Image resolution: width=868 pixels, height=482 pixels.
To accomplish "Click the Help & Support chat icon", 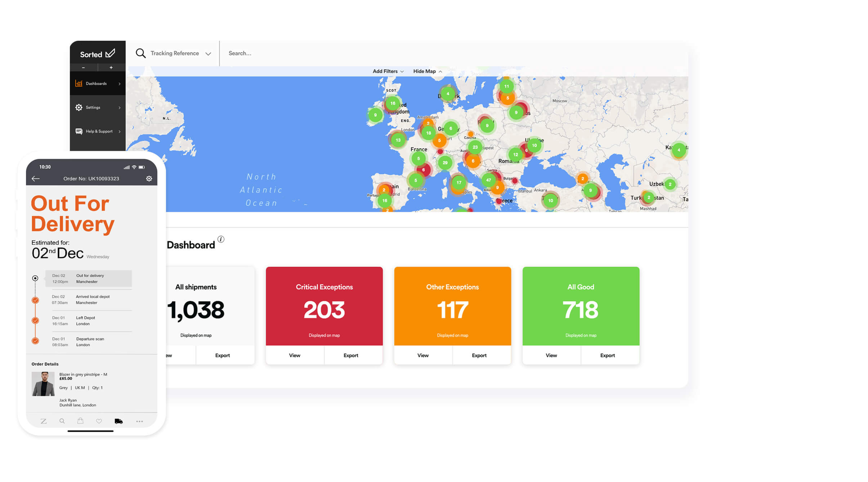I will pos(79,131).
